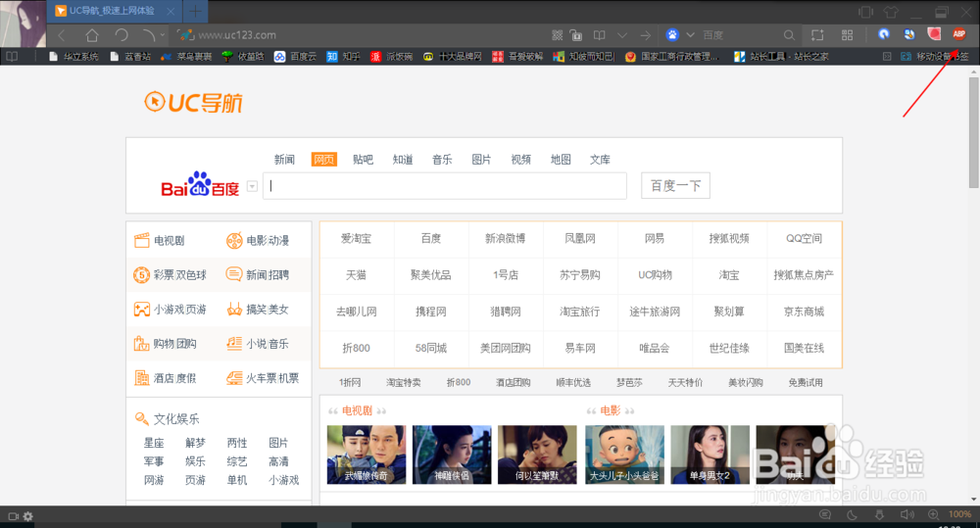The height and width of the screenshot is (528, 980).
Task: Click the zoom magnifier in status bar
Action: (933, 515)
